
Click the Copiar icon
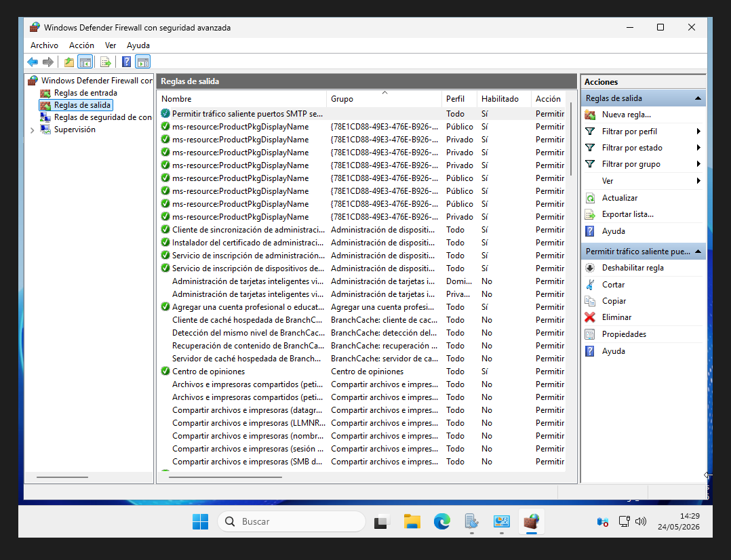point(590,301)
